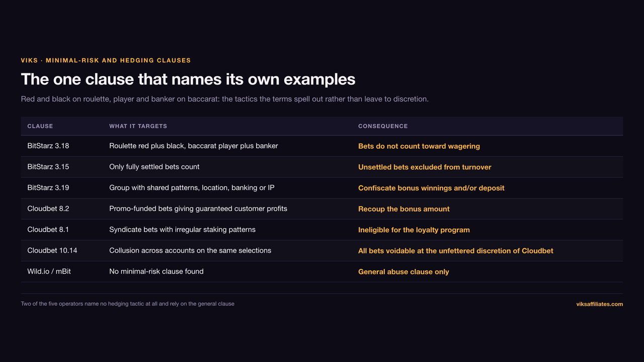
Task: Click "Unsettled bets excluded from turnover"
Action: pos(425,167)
